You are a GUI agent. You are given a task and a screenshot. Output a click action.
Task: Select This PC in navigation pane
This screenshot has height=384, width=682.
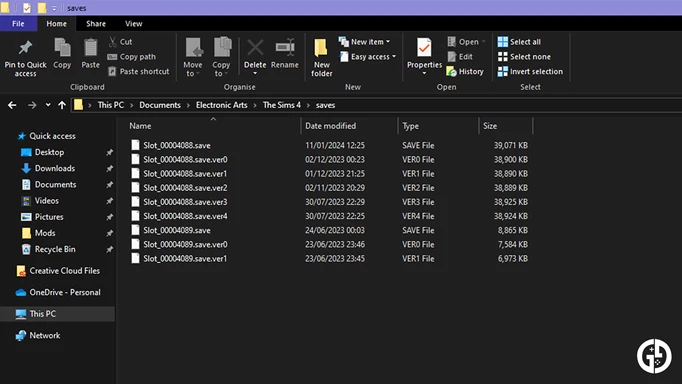(x=57, y=314)
